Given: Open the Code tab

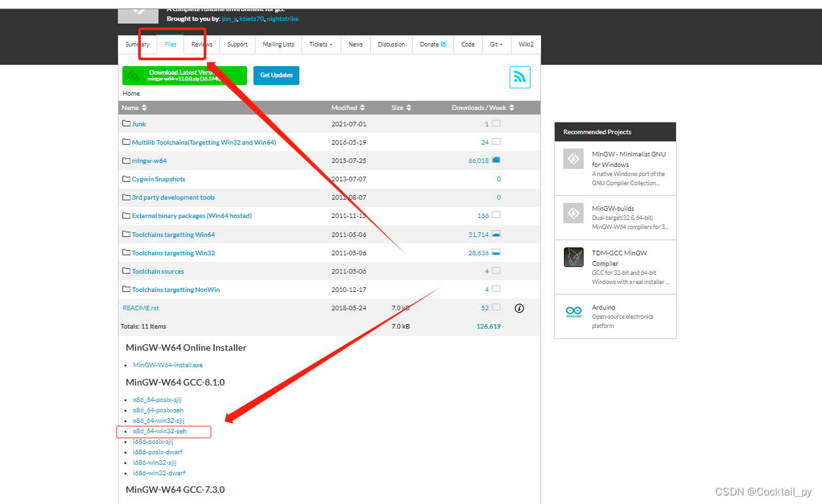Looking at the screenshot, I should [468, 45].
